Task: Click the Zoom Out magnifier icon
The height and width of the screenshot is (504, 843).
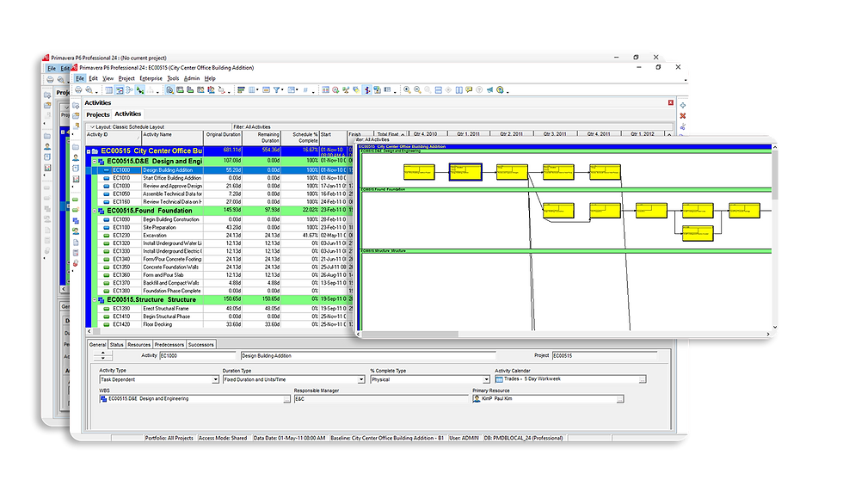Action: pos(417,89)
